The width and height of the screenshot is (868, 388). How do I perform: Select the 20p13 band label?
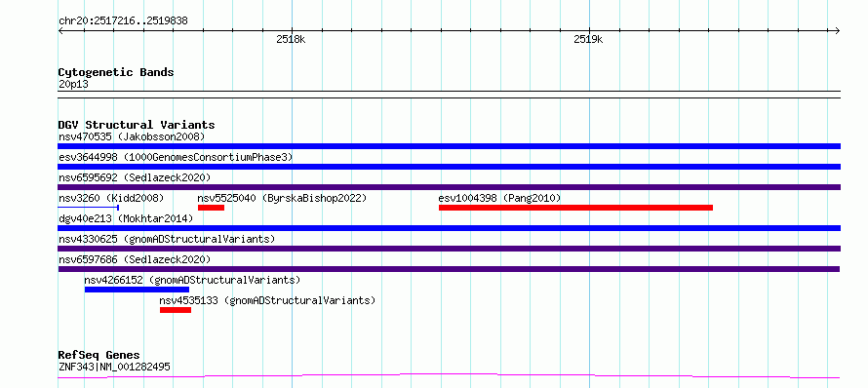tap(73, 85)
